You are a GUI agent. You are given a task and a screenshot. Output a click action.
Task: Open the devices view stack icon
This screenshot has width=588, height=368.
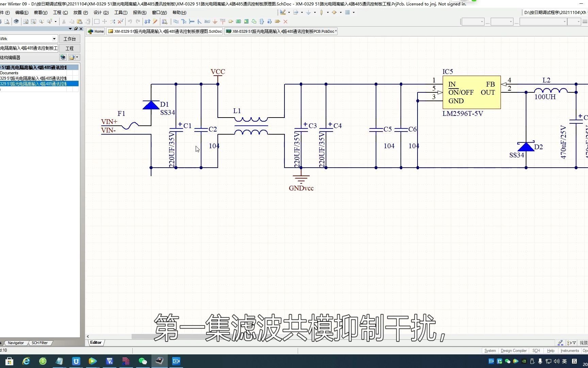(16, 21)
